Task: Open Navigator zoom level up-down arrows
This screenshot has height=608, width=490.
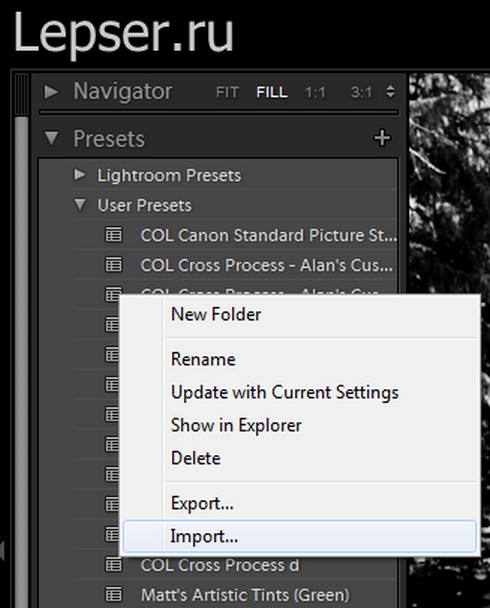Action: [390, 92]
